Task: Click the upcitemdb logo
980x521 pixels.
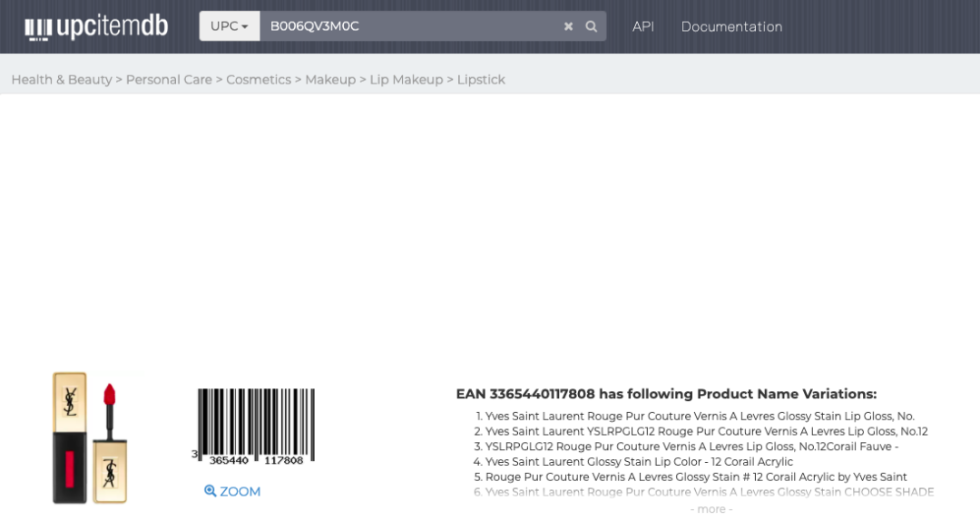Action: click(96, 27)
